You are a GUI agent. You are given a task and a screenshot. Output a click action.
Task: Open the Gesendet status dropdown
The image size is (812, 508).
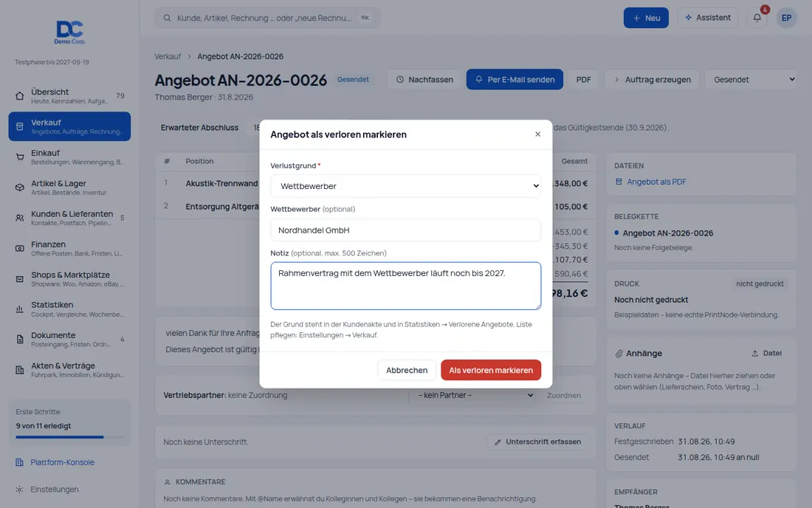coord(751,79)
